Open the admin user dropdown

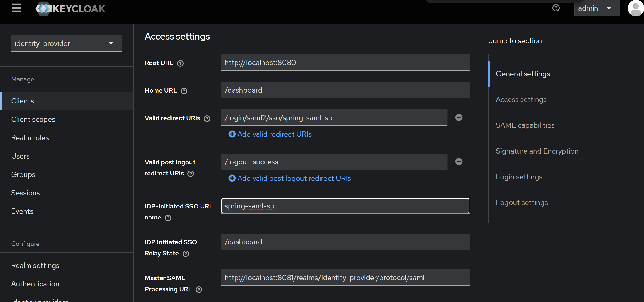click(x=597, y=8)
